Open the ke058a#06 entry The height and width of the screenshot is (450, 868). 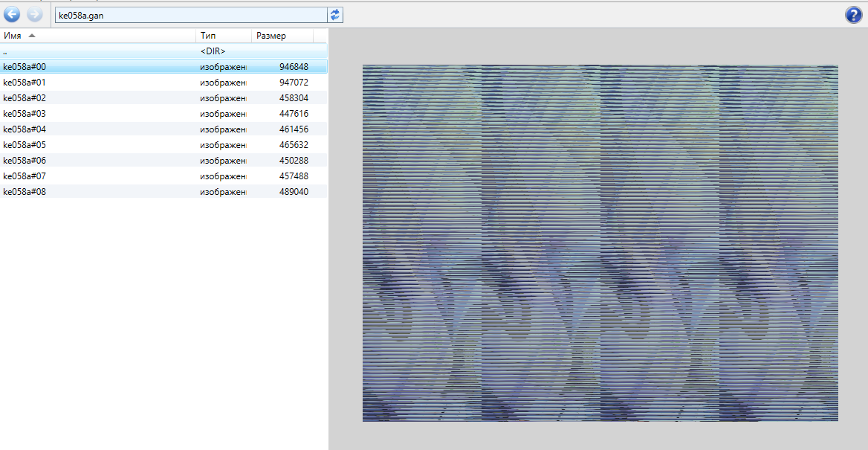(x=74, y=160)
